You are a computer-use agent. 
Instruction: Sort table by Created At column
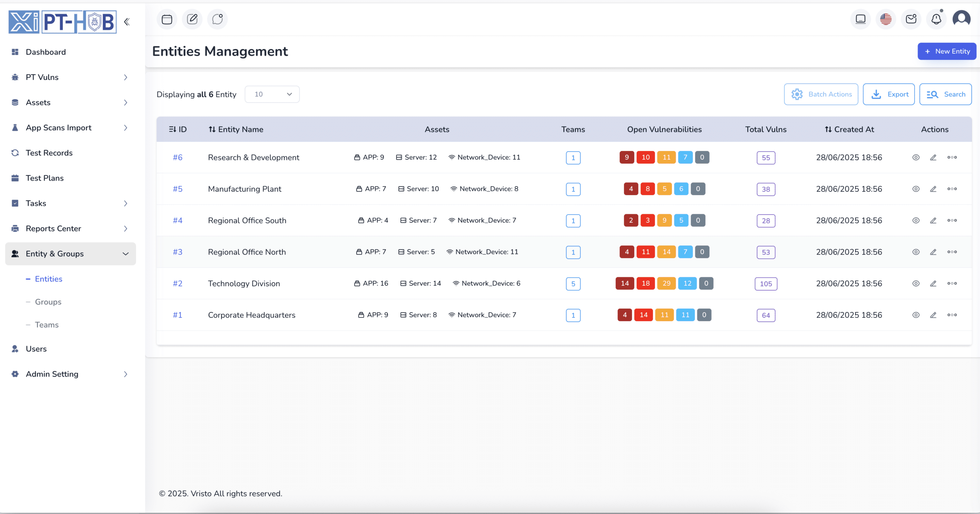849,129
